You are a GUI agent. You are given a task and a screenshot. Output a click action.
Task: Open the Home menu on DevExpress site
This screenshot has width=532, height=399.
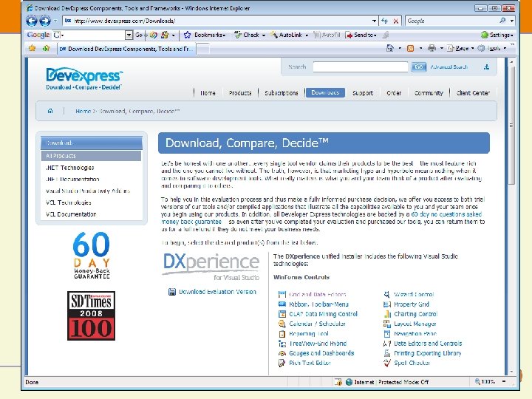pyautogui.click(x=208, y=92)
